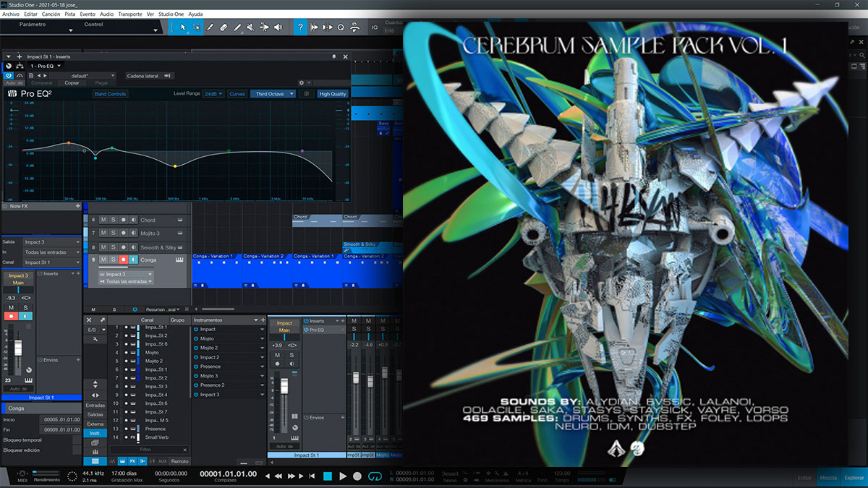Open the 1 - Pro EQ insert selector
The height and width of the screenshot is (488, 868).
click(46, 66)
